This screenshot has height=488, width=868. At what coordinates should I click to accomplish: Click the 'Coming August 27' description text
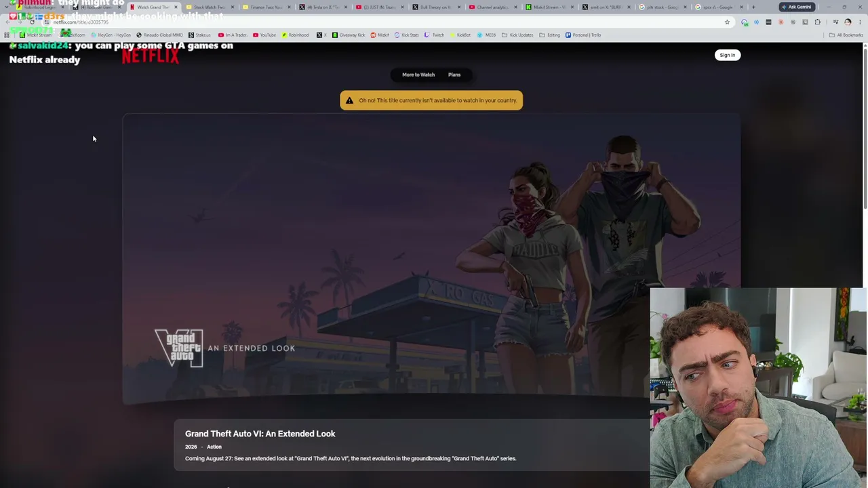point(351,459)
